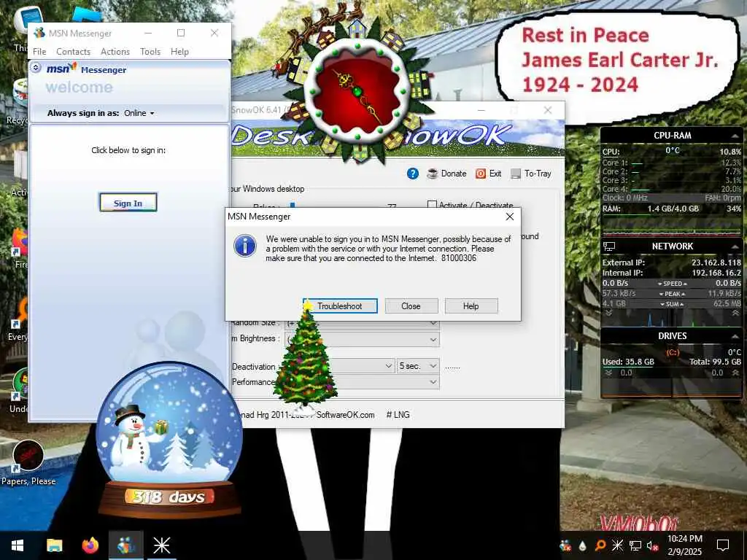Viewport: 747px width, 560px height.
Task: Click the down double-chevron in the NETWORK graph
Action: tap(608, 314)
